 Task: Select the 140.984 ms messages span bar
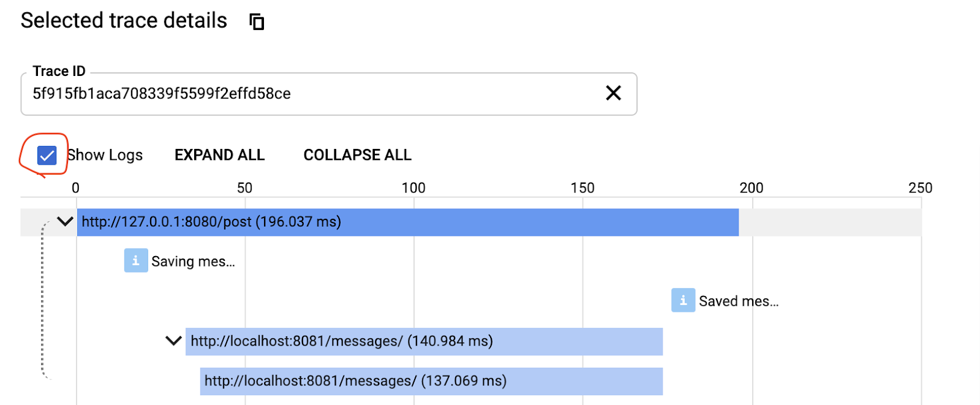424,341
